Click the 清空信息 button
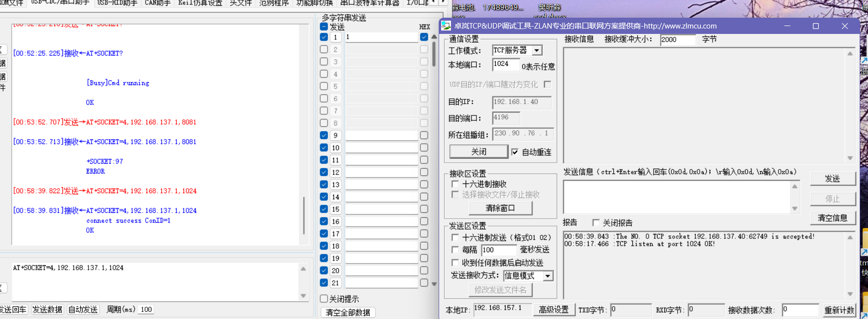 click(x=833, y=218)
